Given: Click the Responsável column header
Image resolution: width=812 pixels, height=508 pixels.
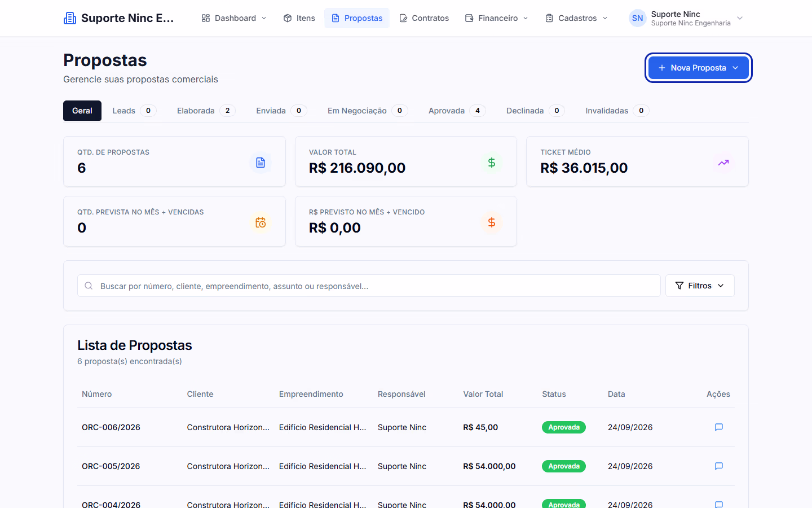Looking at the screenshot, I should point(401,394).
